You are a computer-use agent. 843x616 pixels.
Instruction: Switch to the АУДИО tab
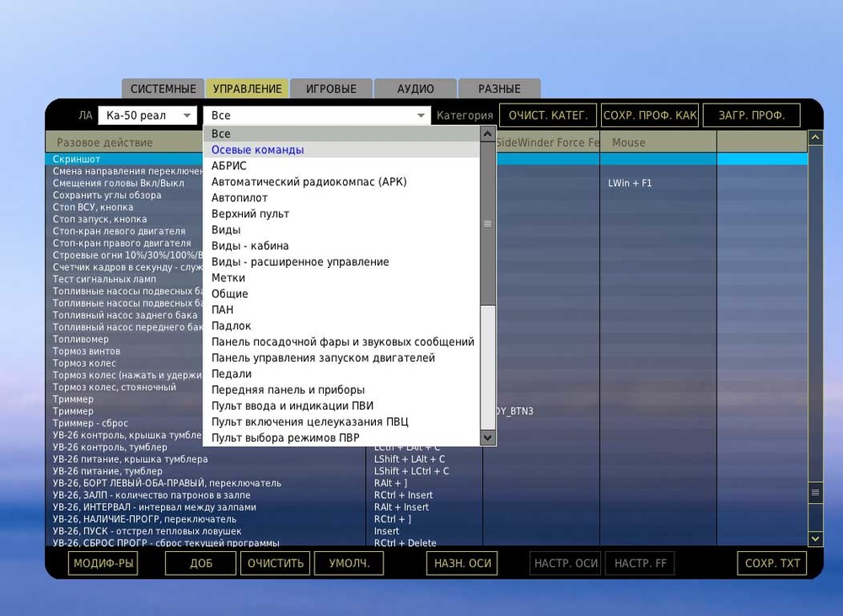pyautogui.click(x=416, y=88)
